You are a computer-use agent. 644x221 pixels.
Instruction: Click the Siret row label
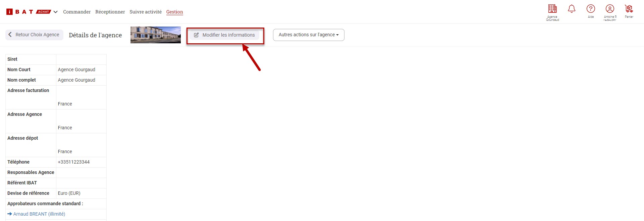tap(12, 59)
